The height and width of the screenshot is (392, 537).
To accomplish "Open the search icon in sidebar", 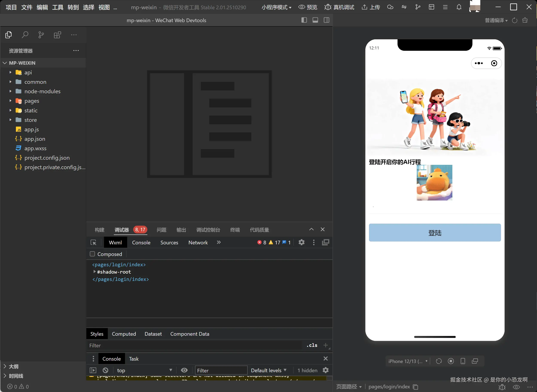I will point(25,35).
